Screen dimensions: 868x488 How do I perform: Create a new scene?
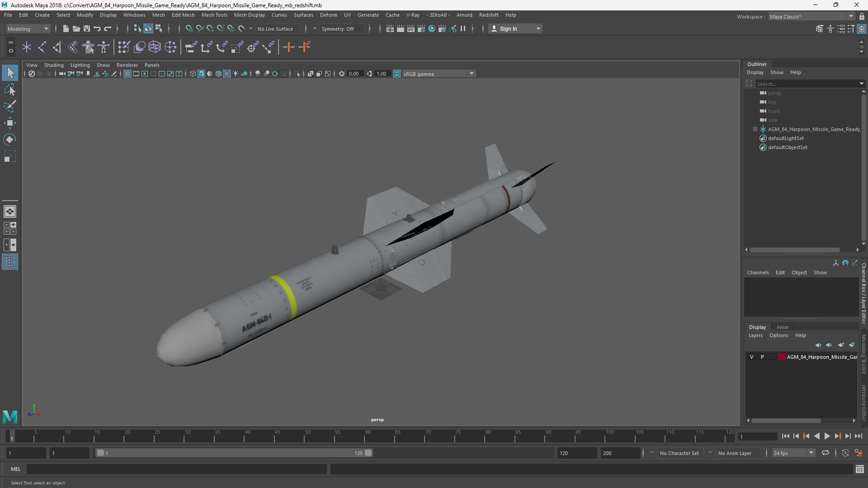coord(66,28)
